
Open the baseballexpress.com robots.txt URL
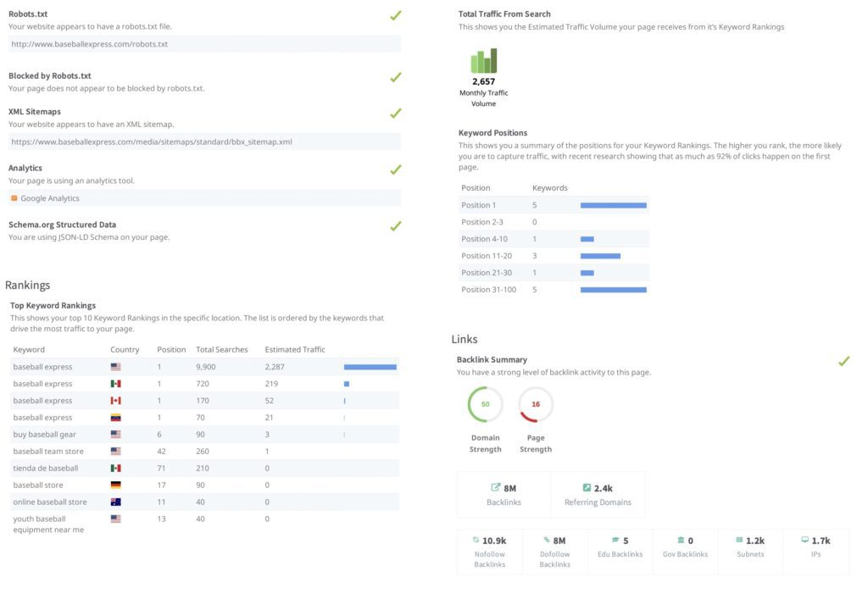90,44
